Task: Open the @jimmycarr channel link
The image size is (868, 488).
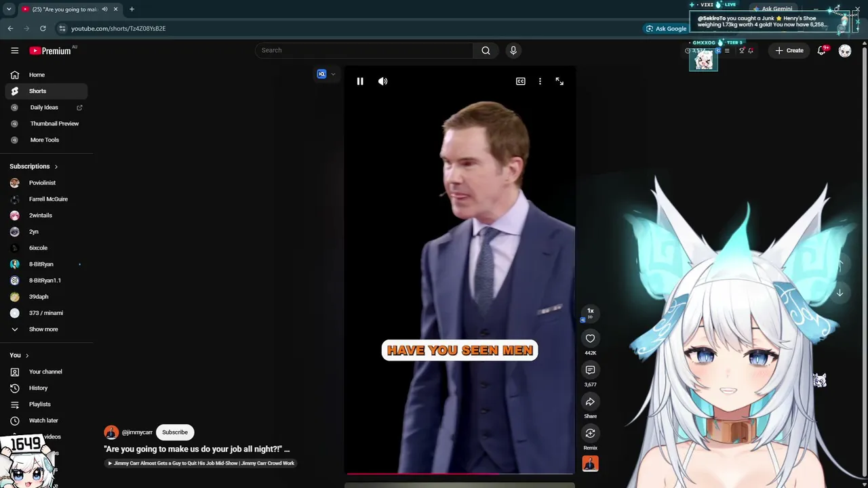Action: coord(137,432)
